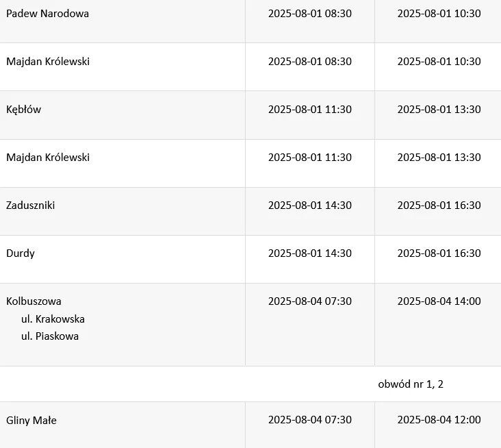The height and width of the screenshot is (448, 501).
Task: Click first Majdan Królewski row name
Action: click(48, 62)
